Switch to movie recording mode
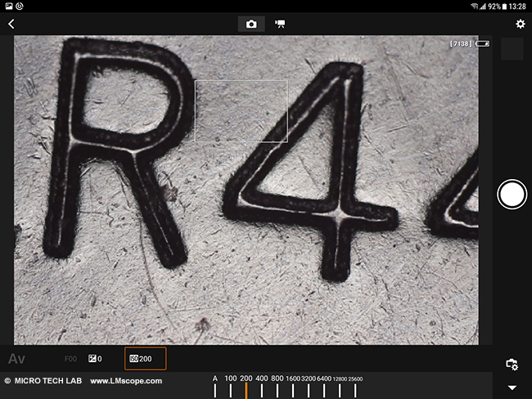The width and height of the screenshot is (532, 399). tap(280, 24)
